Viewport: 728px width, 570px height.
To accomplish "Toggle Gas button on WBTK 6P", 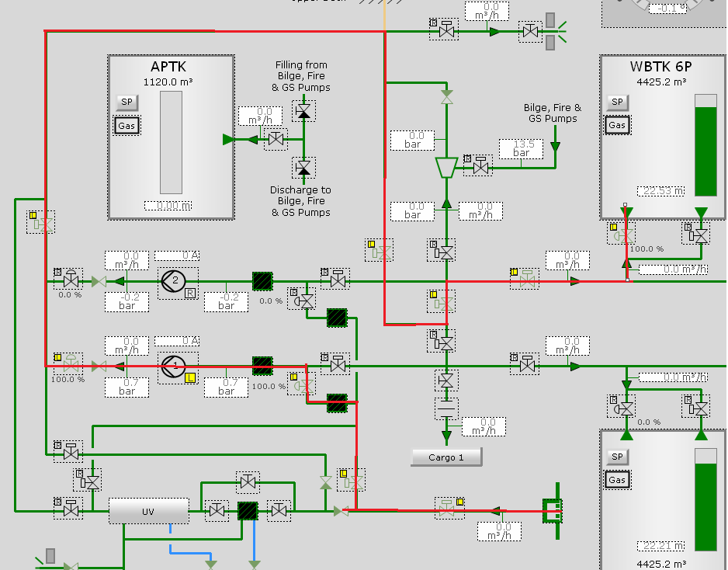I will pyautogui.click(x=617, y=125).
